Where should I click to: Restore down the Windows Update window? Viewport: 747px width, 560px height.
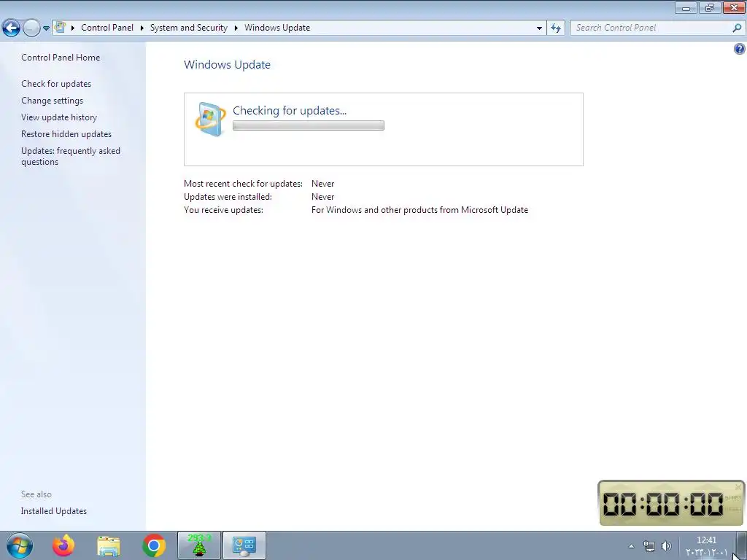point(710,7)
